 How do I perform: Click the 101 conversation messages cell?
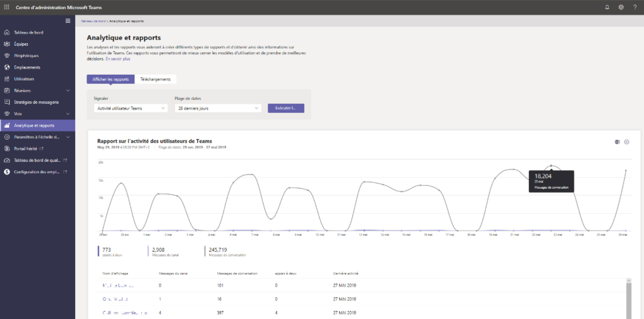point(220,285)
